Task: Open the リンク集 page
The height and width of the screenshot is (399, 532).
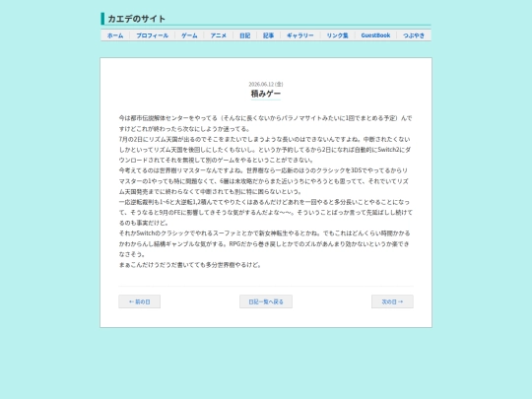Action: tap(338, 35)
